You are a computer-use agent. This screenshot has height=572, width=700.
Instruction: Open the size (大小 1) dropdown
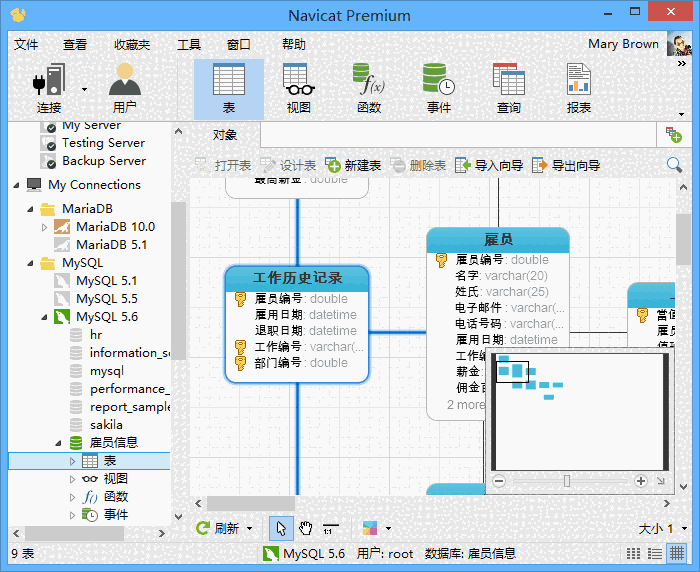point(684,529)
